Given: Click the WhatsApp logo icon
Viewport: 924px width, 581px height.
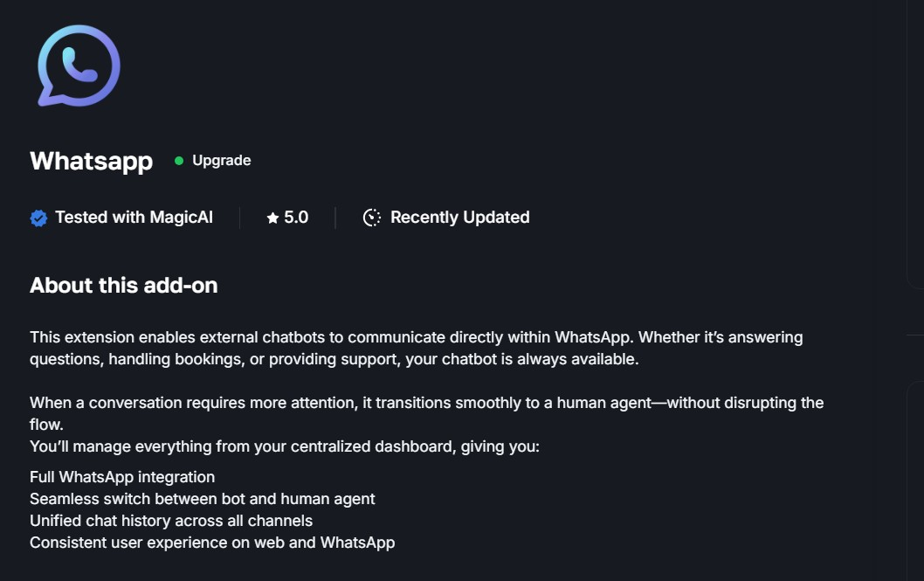Looking at the screenshot, I should 79,66.
